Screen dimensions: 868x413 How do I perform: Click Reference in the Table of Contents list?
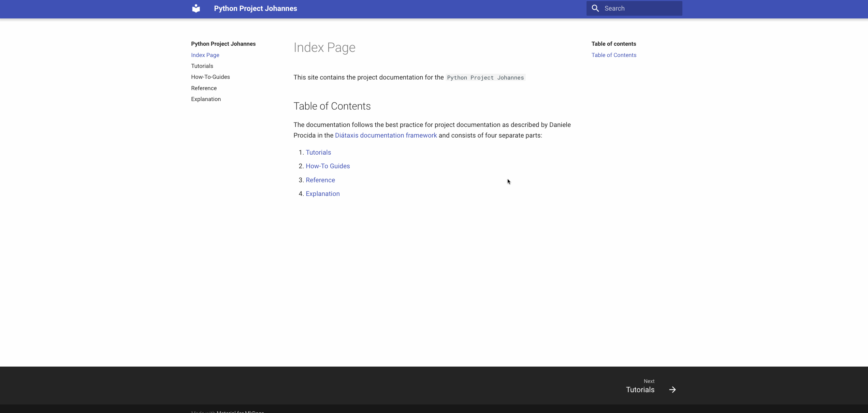pyautogui.click(x=320, y=180)
